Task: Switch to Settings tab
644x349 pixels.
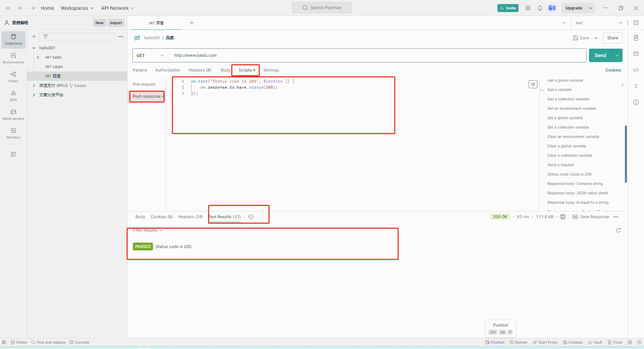Action: 271,70
